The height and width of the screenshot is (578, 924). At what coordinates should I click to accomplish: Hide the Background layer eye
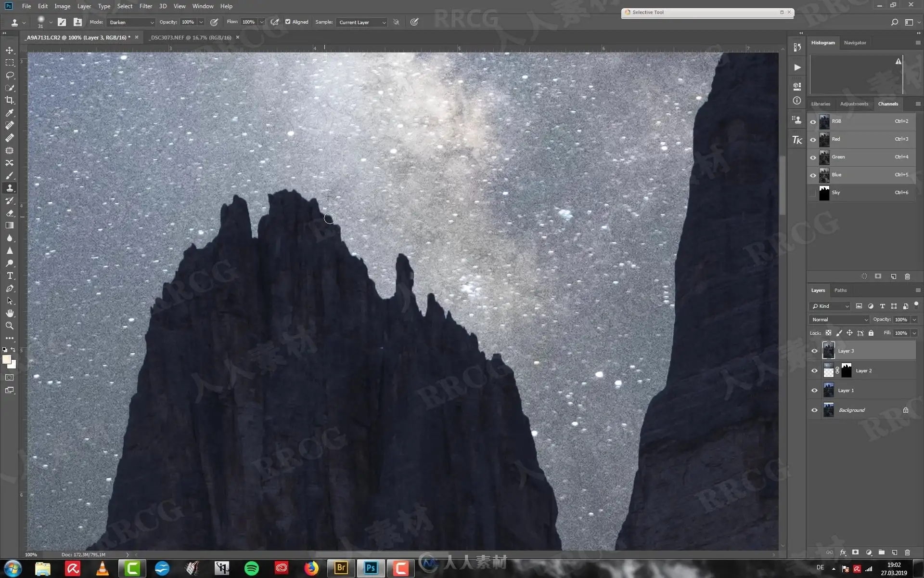pos(814,410)
